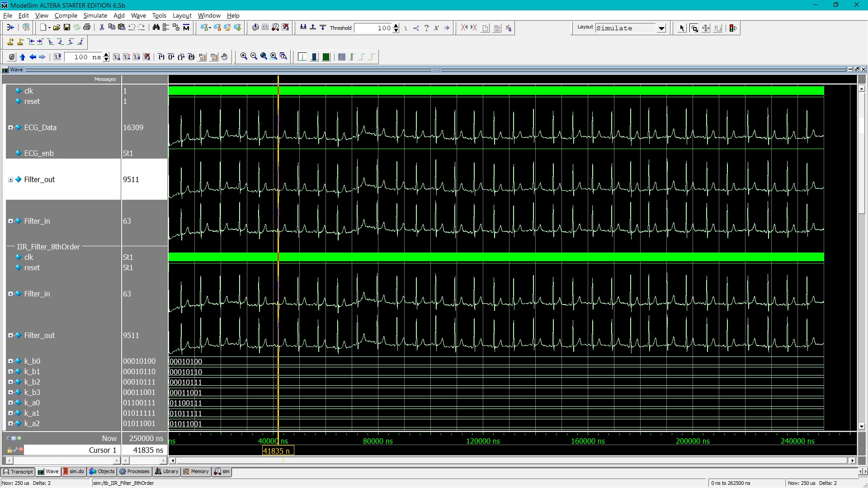Viewport: 868px width, 488px height.
Task: Click the Find binoculars icon
Action: (x=156, y=27)
